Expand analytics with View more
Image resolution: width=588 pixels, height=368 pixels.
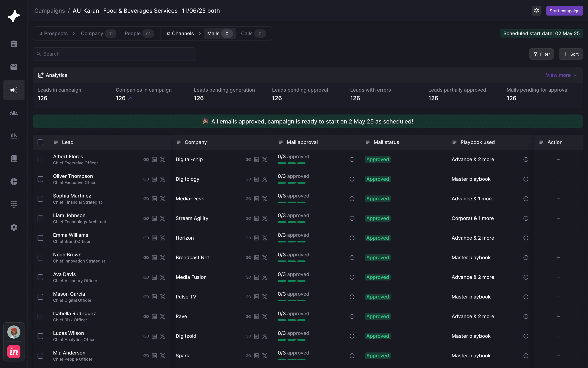point(561,75)
